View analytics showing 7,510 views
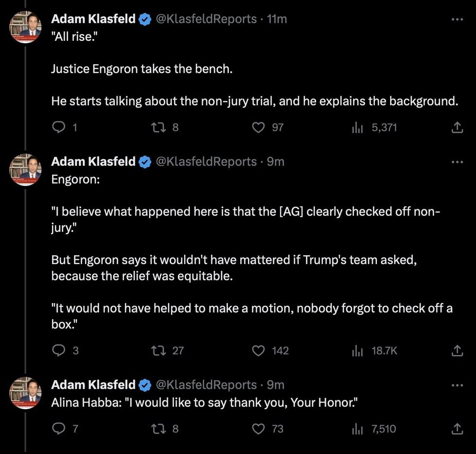Viewport: 476px width, 454px height. coord(357,429)
